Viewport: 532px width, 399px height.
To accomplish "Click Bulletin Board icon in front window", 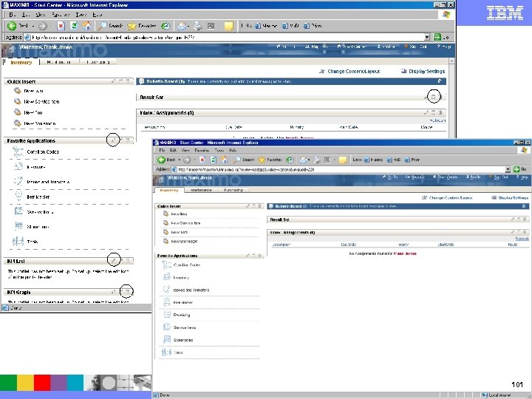I will point(270,206).
